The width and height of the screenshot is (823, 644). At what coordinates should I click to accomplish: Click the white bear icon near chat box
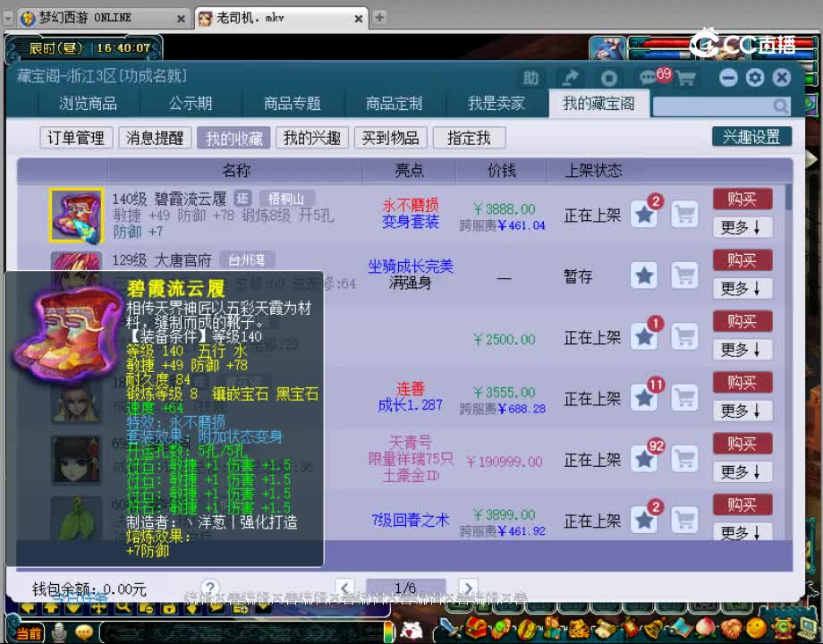click(412, 630)
